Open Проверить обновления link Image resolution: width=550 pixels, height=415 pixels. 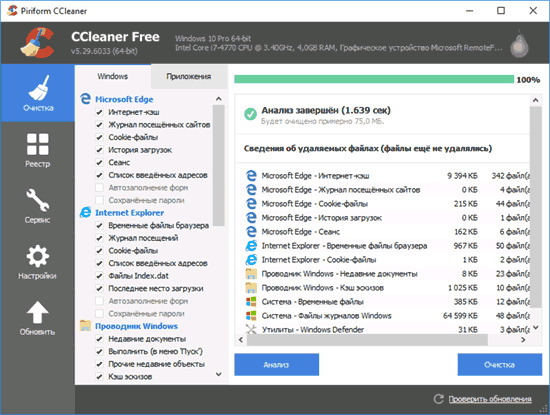pyautogui.click(x=490, y=399)
